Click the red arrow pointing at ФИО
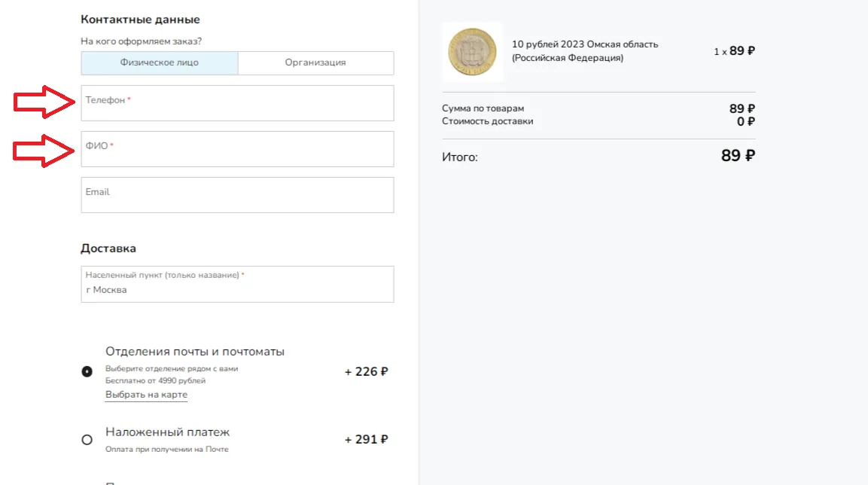Viewport: 868px width, 485px height. click(43, 151)
